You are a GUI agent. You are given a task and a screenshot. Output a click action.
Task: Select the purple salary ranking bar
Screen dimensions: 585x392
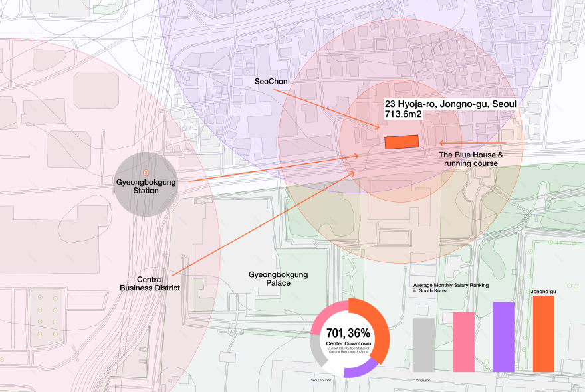coord(503,337)
